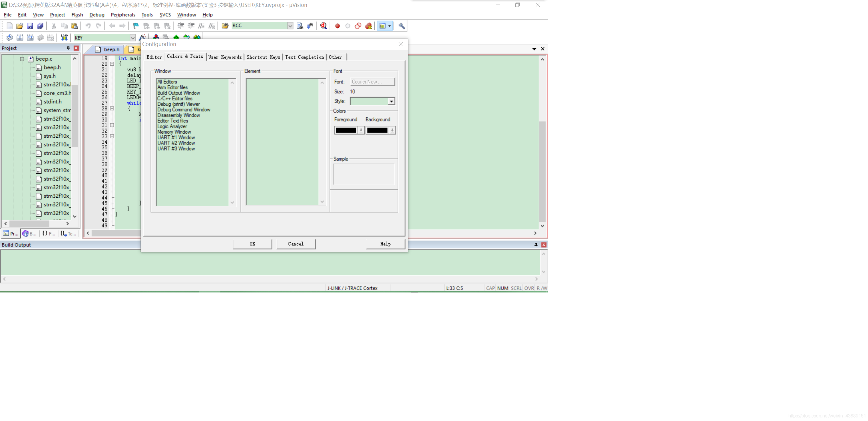Open the KEY target dropdown arrow
The height and width of the screenshot is (421, 868).
point(133,38)
